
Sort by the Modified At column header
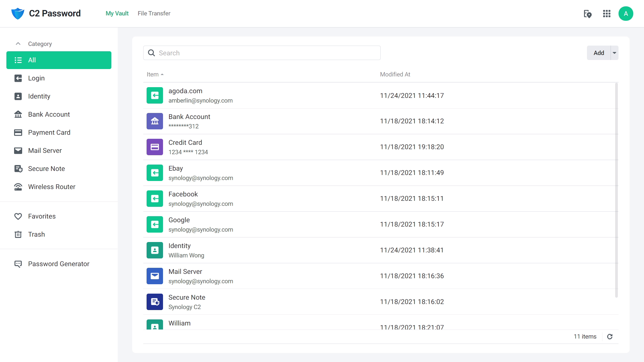pyautogui.click(x=395, y=74)
